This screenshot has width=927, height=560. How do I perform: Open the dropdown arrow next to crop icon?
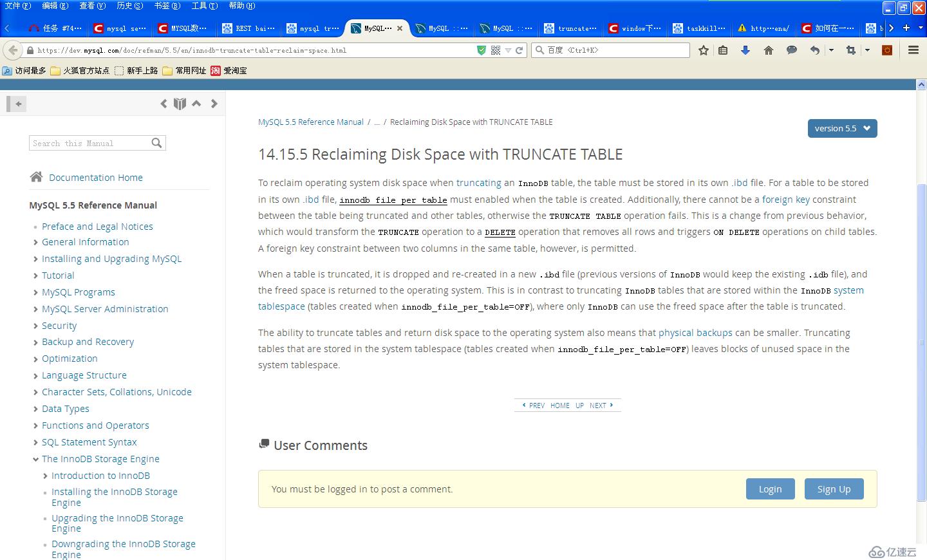click(x=868, y=50)
